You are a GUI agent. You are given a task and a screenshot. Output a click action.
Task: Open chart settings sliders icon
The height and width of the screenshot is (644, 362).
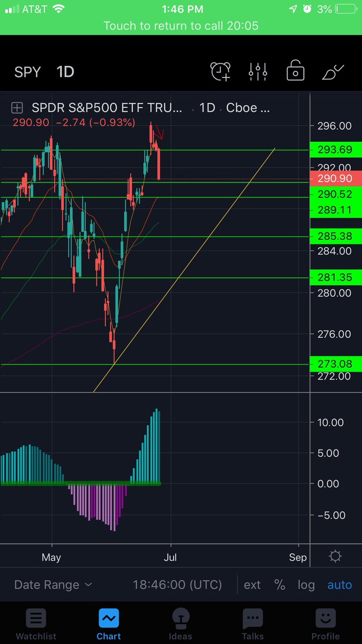[258, 71]
